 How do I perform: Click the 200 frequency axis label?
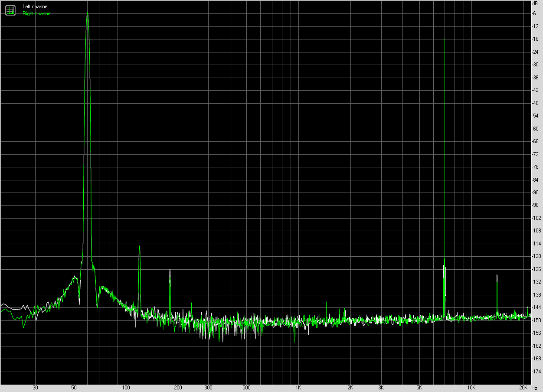tap(178, 388)
